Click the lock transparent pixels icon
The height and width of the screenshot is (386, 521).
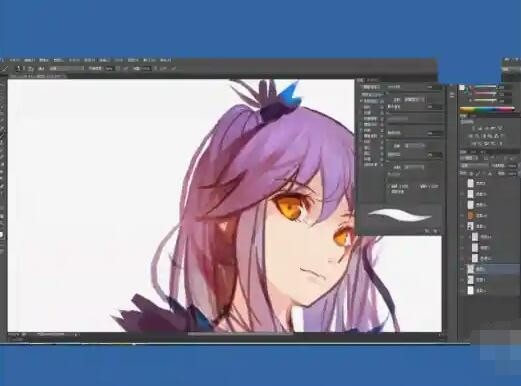(x=471, y=174)
